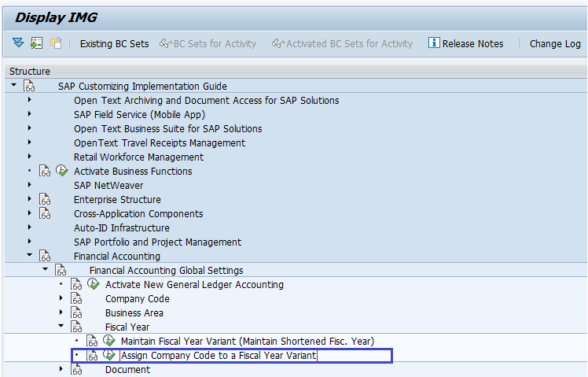This screenshot has height=377, width=588.
Task: Open documentation icon for Document node
Action: (x=76, y=370)
